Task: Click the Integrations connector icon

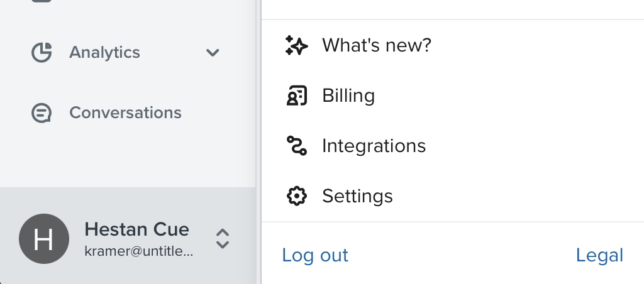Action: [296, 146]
